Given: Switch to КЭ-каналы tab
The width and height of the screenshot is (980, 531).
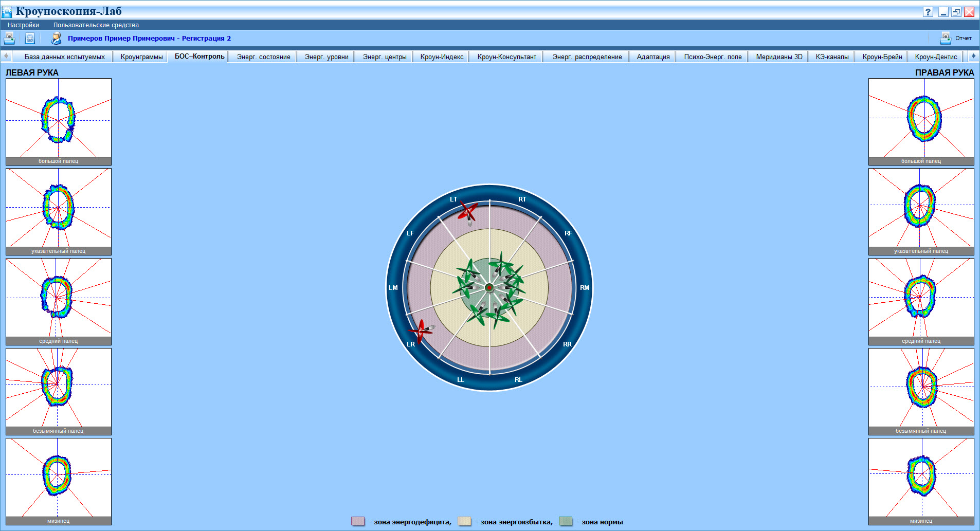Looking at the screenshot, I should point(832,57).
